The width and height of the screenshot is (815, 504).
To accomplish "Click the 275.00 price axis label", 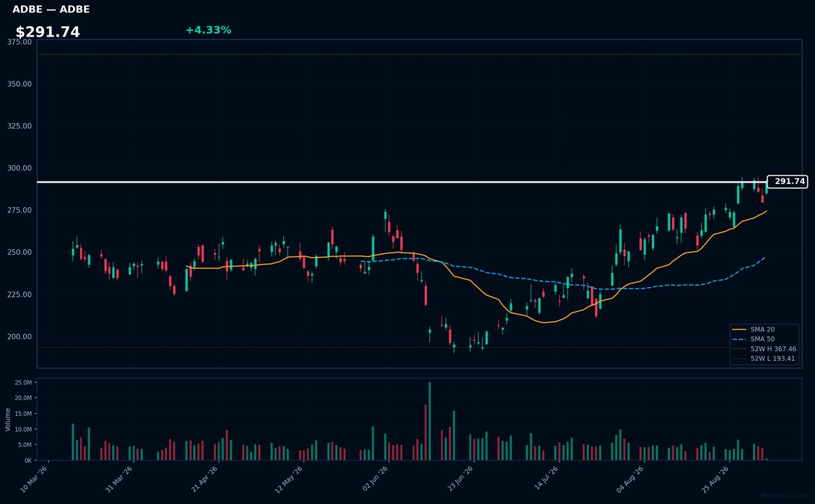I will [x=19, y=211].
